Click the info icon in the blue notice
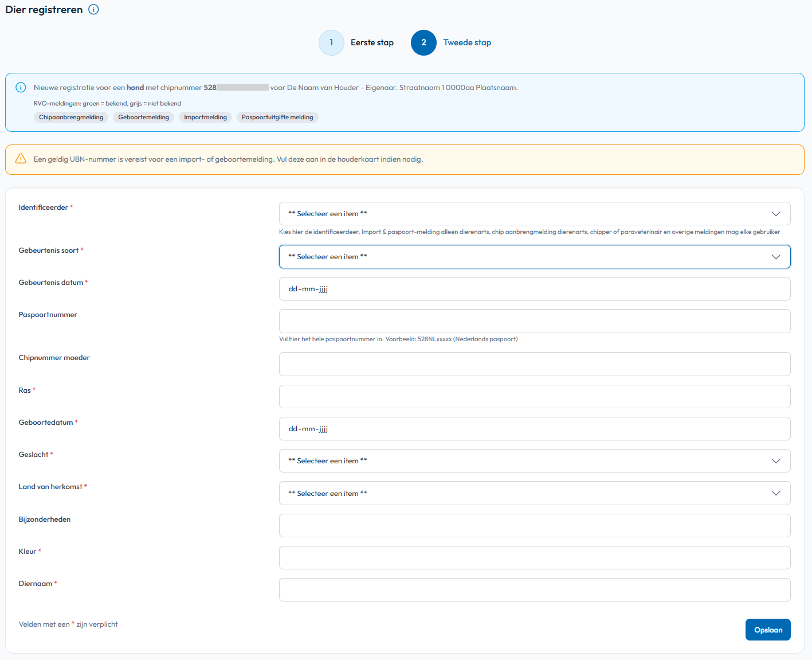Image resolution: width=812 pixels, height=660 pixels. (x=21, y=88)
